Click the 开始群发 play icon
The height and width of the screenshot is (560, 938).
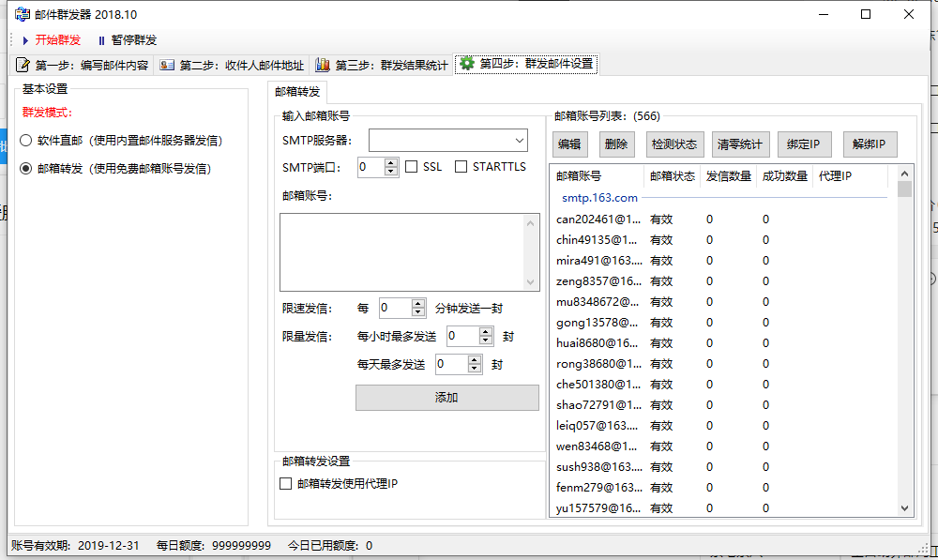(25, 40)
